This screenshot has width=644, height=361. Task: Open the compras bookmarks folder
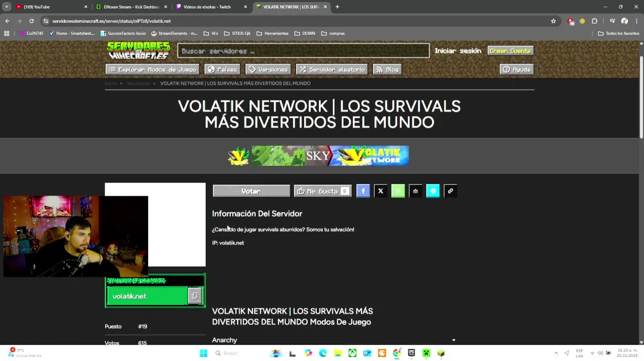(333, 34)
